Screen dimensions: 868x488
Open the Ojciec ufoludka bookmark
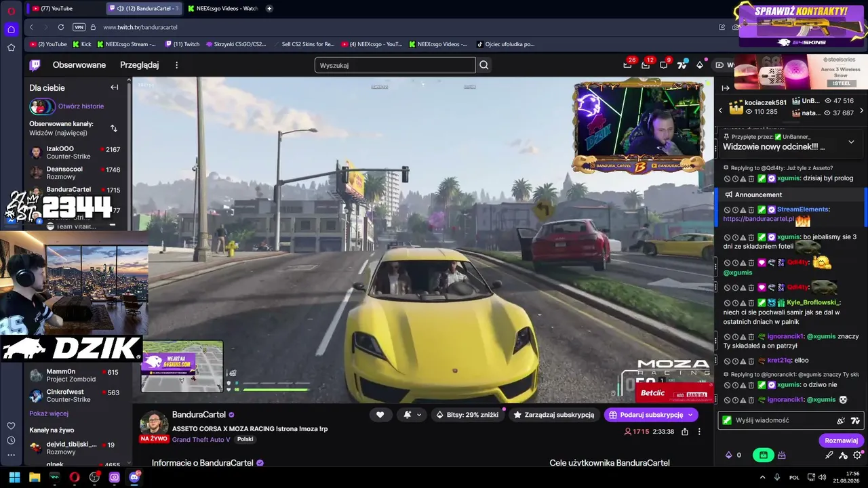pyautogui.click(x=506, y=44)
